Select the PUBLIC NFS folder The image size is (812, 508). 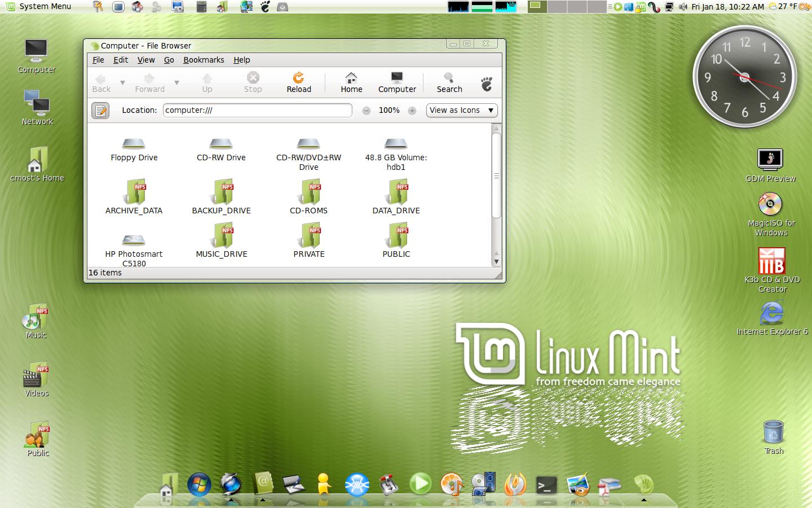click(x=396, y=240)
